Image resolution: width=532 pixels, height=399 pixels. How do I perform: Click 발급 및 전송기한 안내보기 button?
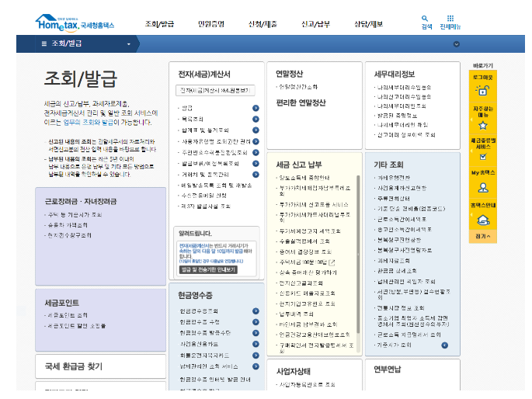(x=208, y=269)
